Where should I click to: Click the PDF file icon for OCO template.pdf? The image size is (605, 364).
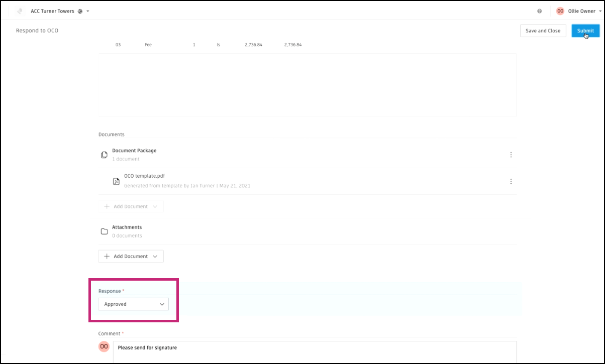(116, 181)
